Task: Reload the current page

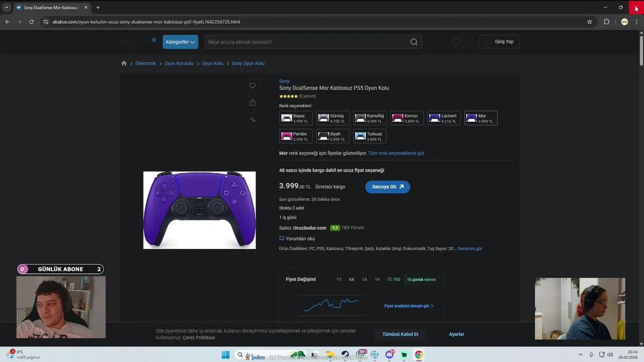Action: click(x=31, y=22)
